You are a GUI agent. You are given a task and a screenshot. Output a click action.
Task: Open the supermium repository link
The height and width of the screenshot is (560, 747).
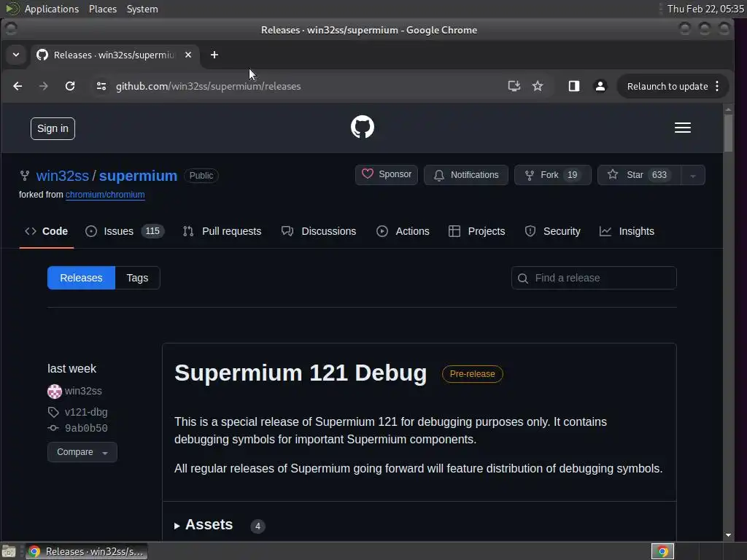coord(138,176)
